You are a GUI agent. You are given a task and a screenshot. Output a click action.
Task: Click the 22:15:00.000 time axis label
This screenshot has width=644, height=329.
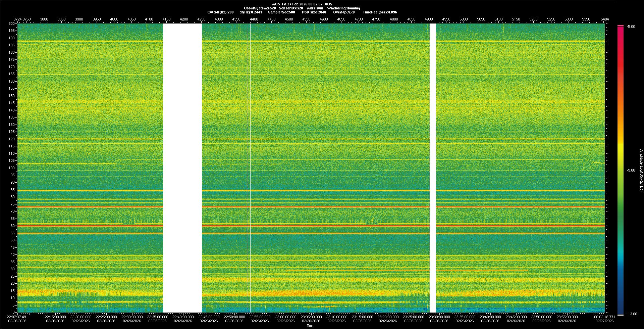click(x=55, y=317)
